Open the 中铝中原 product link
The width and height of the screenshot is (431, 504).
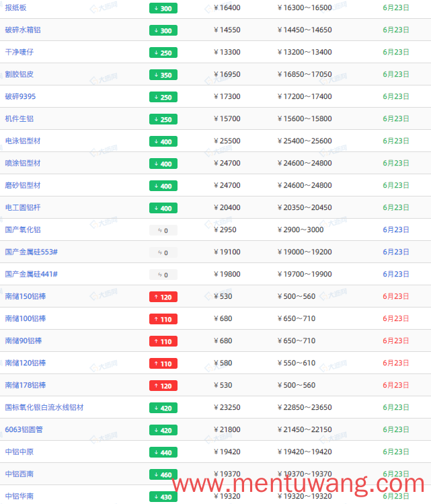(x=19, y=452)
